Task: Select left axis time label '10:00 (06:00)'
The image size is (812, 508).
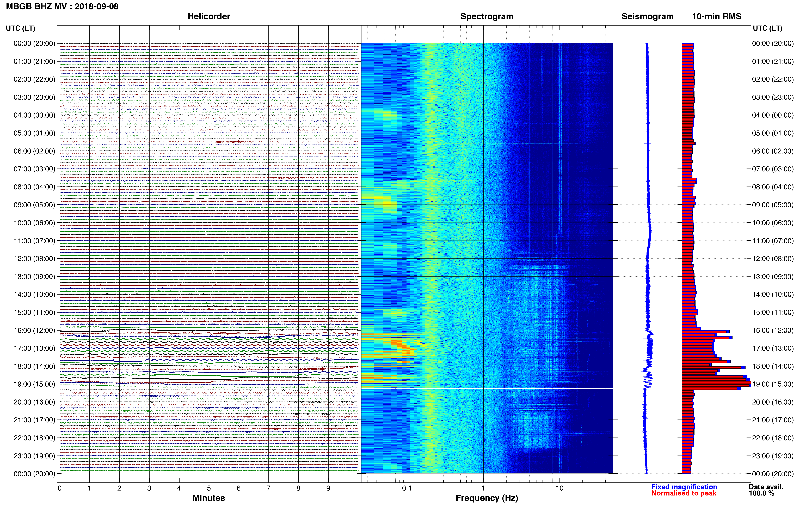Action: click(34, 223)
